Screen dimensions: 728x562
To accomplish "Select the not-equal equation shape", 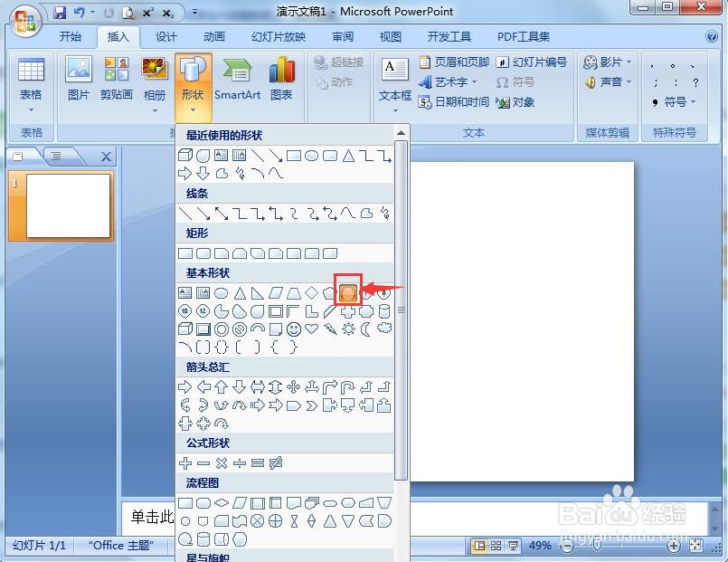I will point(276,462).
